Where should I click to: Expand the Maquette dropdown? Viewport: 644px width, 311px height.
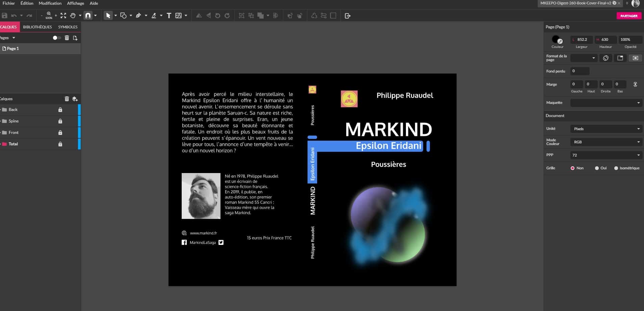(606, 103)
